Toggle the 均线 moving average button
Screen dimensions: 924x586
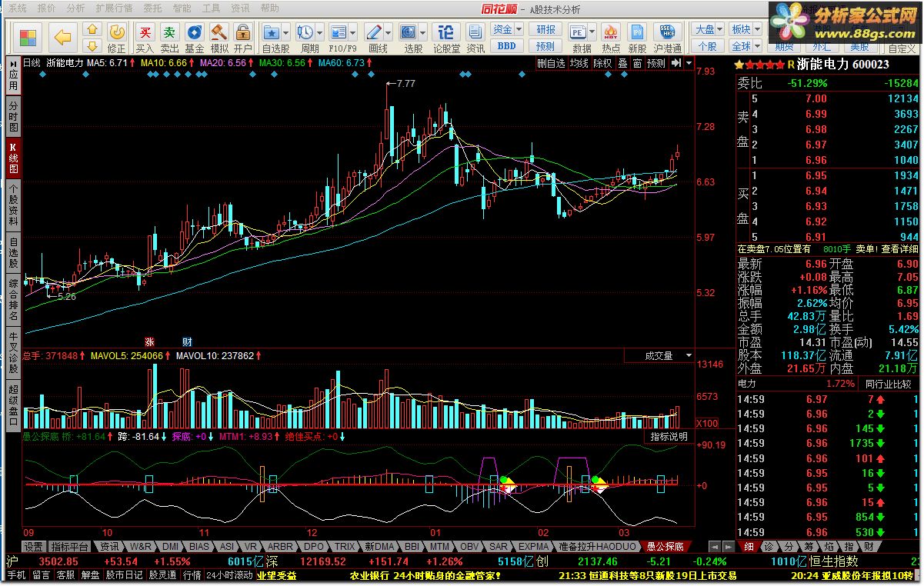tap(579, 63)
